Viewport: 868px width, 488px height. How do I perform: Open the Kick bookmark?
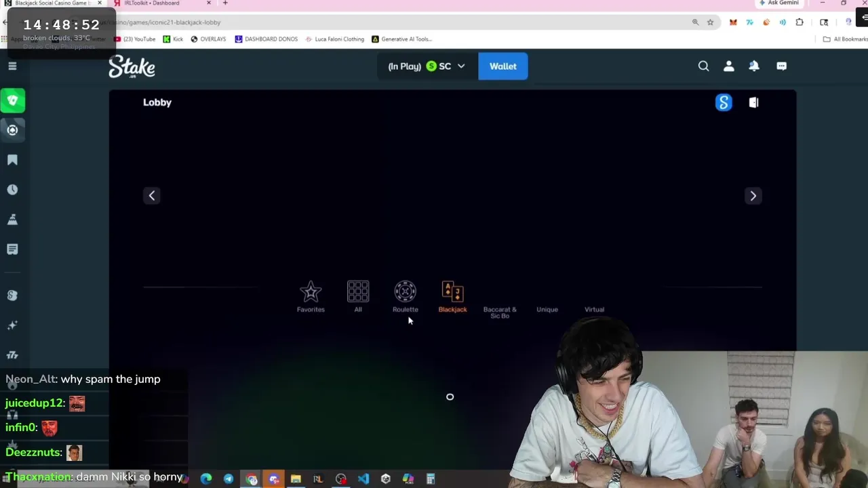point(173,39)
